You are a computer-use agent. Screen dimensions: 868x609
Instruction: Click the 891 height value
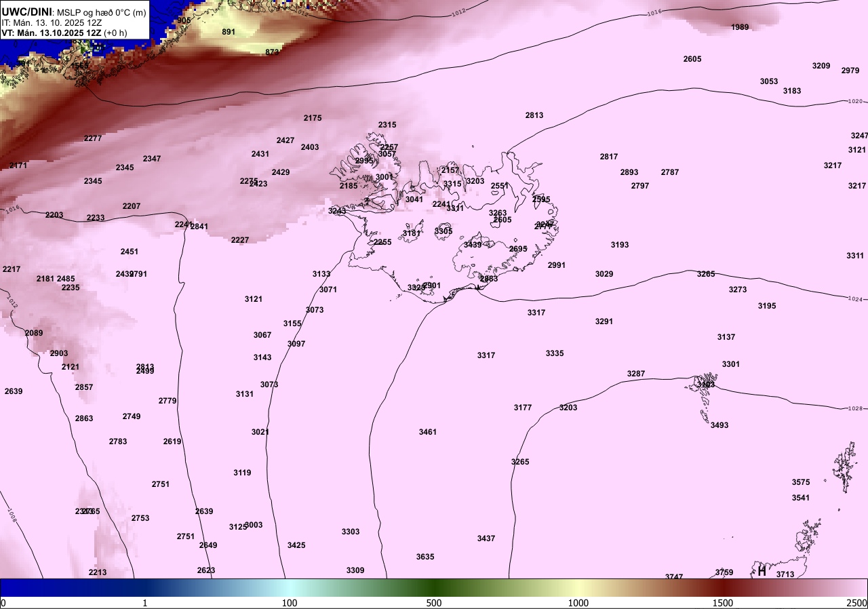point(229,32)
